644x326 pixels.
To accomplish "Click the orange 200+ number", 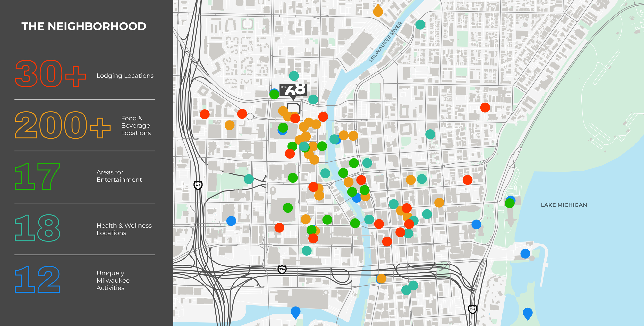I will (63, 125).
